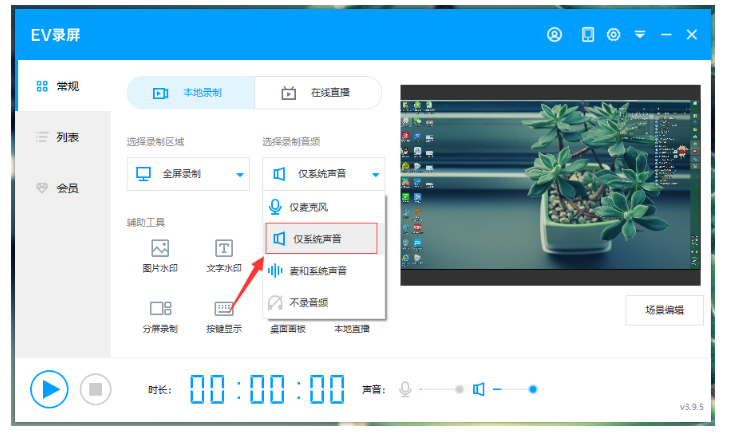The height and width of the screenshot is (434, 732).
Task: Click the speaker icon by system volume slider
Action: pyautogui.click(x=479, y=389)
